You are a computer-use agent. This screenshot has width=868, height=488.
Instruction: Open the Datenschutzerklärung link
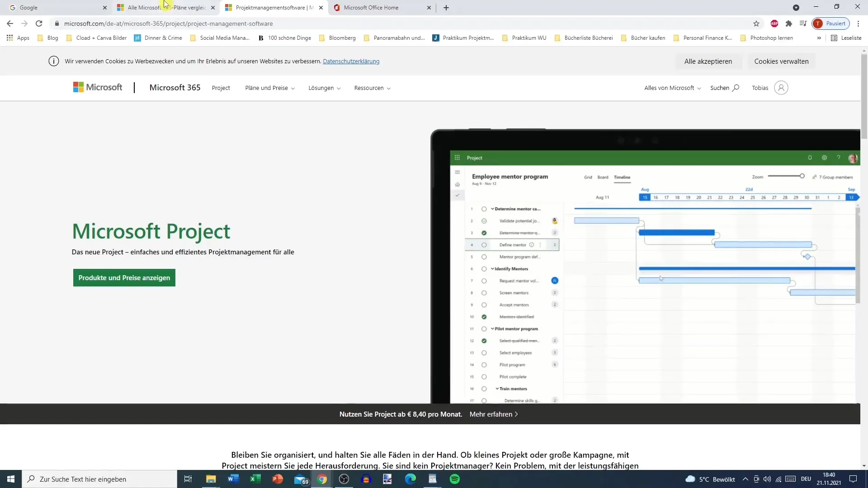[x=351, y=61]
